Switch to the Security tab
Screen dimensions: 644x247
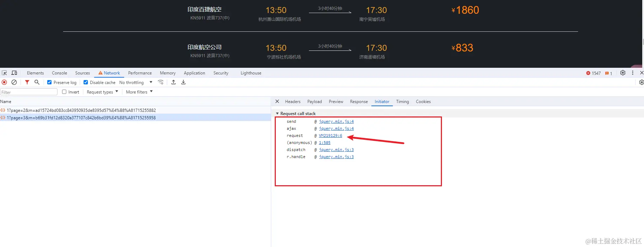coord(221,73)
